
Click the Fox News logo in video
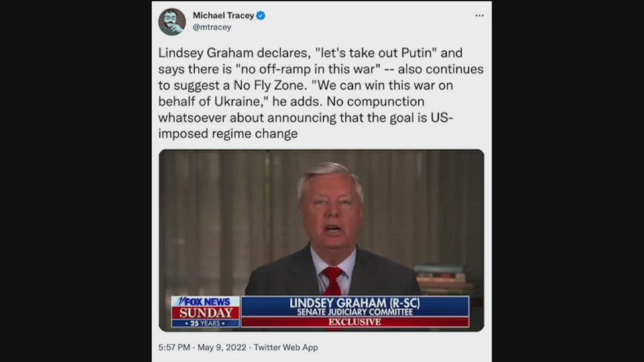click(x=205, y=302)
